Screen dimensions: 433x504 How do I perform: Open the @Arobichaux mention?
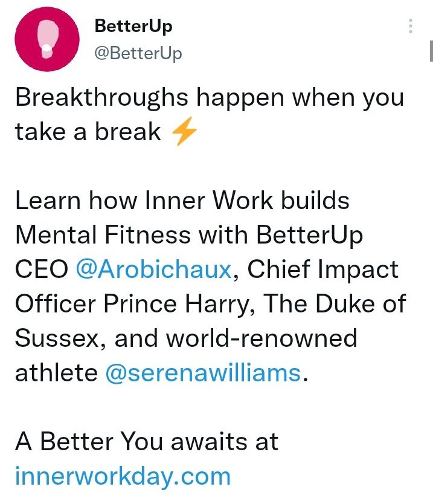point(153,270)
